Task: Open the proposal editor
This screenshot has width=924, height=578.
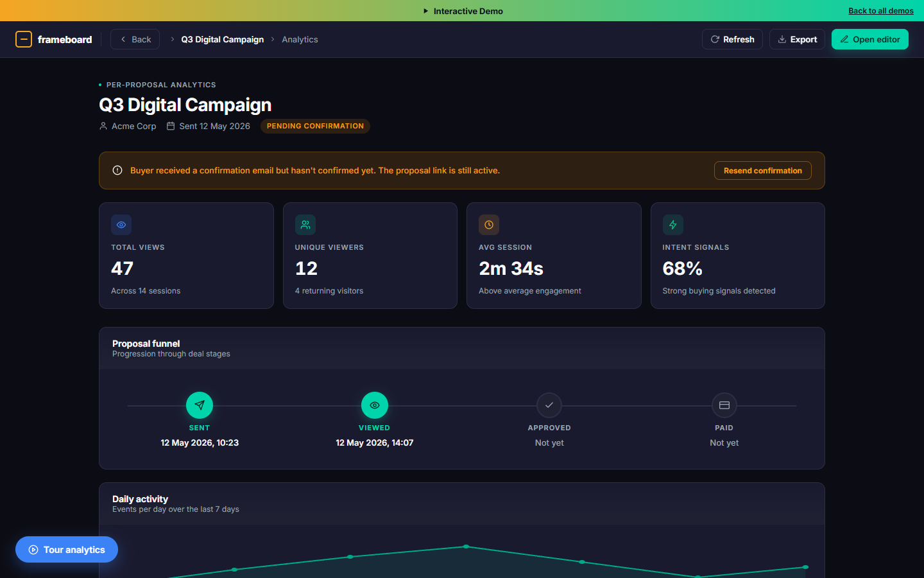Action: point(869,39)
